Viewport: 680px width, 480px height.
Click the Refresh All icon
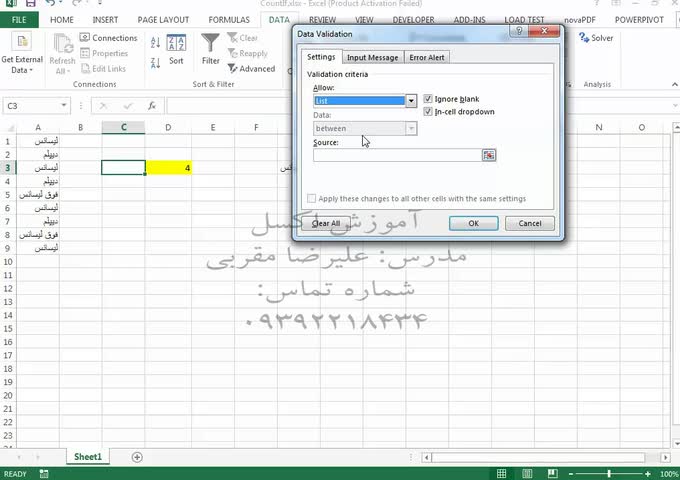tap(62, 44)
